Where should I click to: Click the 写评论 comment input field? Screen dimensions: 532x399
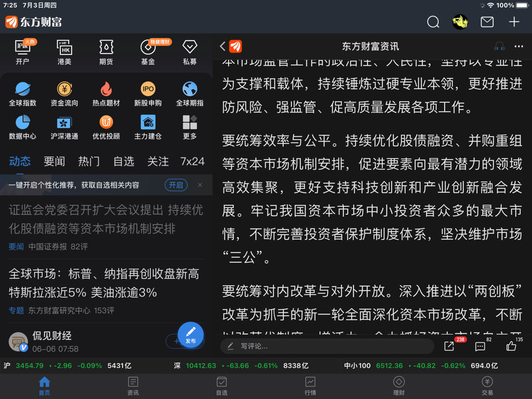[x=327, y=346]
